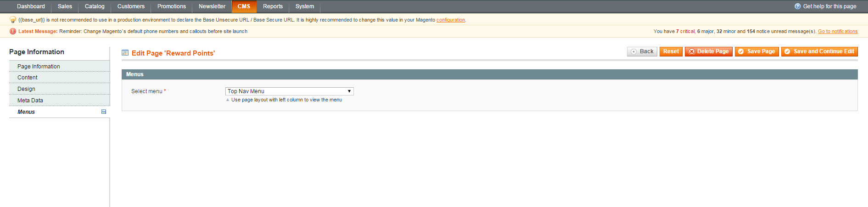Image resolution: width=868 pixels, height=207 pixels.
Task: Switch to the Content tab
Action: coord(28,78)
